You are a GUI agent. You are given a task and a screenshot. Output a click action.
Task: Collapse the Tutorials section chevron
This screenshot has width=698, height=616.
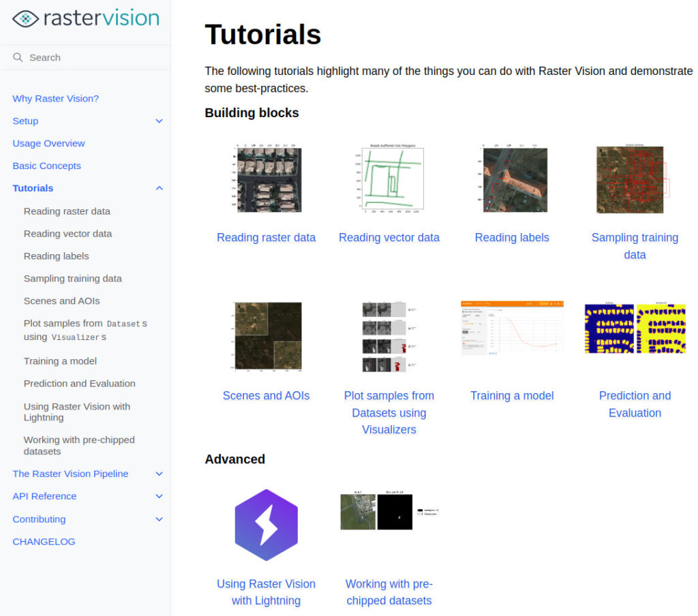pos(160,188)
